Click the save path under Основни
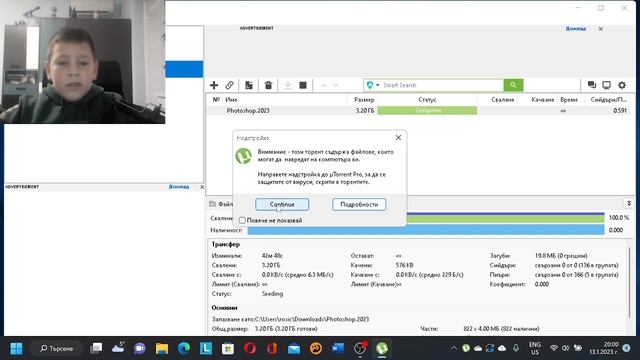The width and height of the screenshot is (640, 360). pos(311,319)
